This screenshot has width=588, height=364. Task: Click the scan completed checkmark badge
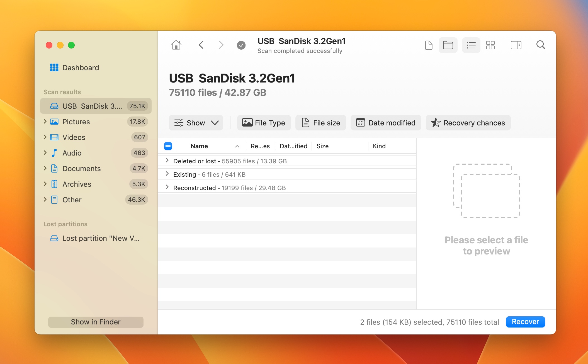[241, 45]
